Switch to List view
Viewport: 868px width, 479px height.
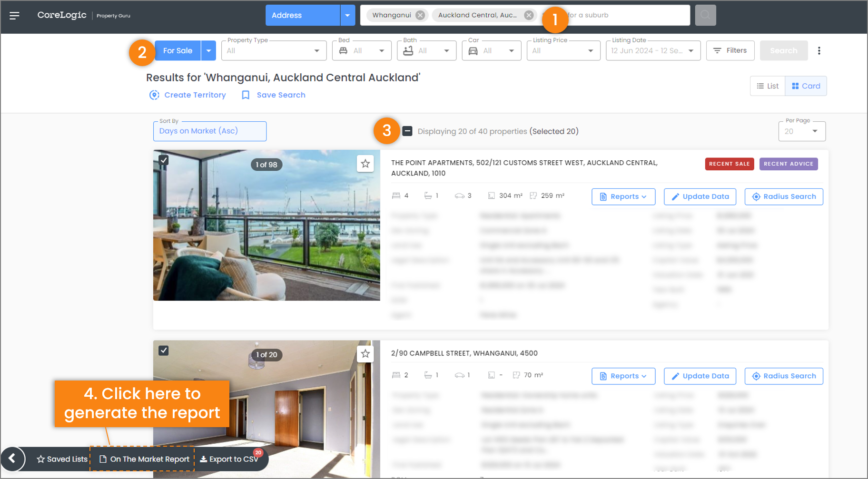click(x=768, y=86)
